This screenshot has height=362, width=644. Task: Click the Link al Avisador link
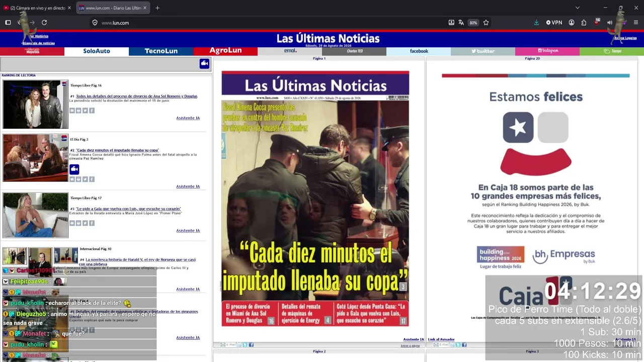tap(441, 339)
